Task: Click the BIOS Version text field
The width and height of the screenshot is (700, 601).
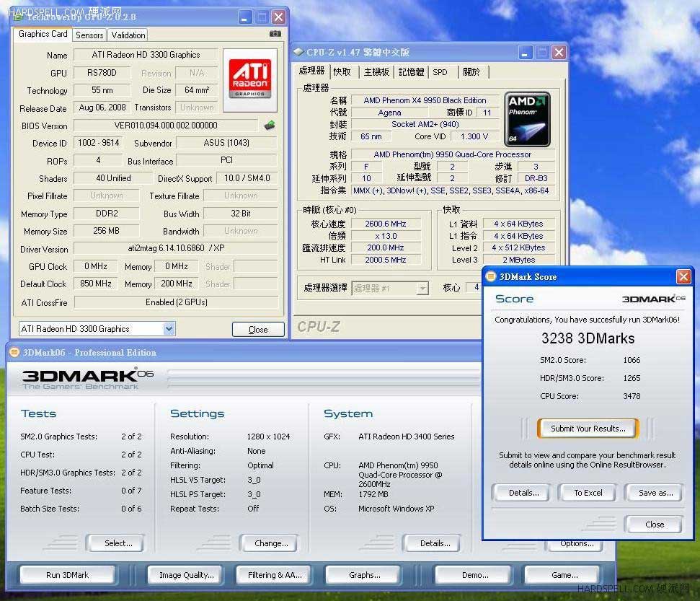Action: pyautogui.click(x=166, y=126)
